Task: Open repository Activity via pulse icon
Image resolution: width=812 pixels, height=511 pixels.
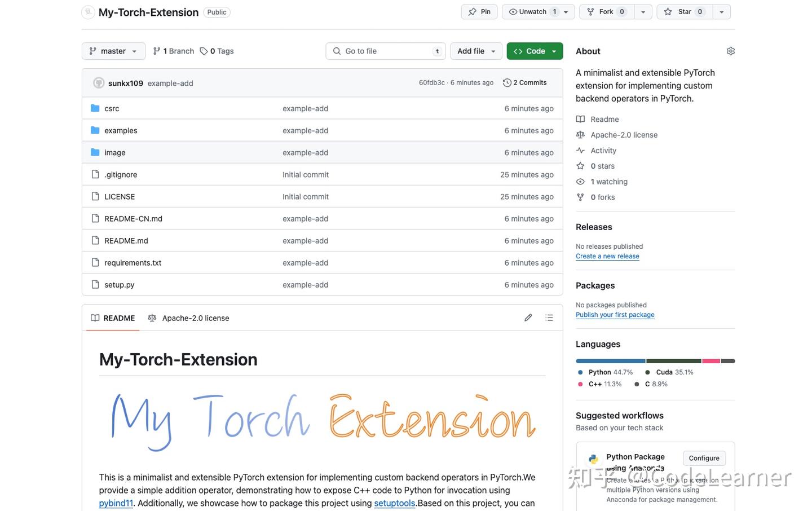Action: (580, 150)
